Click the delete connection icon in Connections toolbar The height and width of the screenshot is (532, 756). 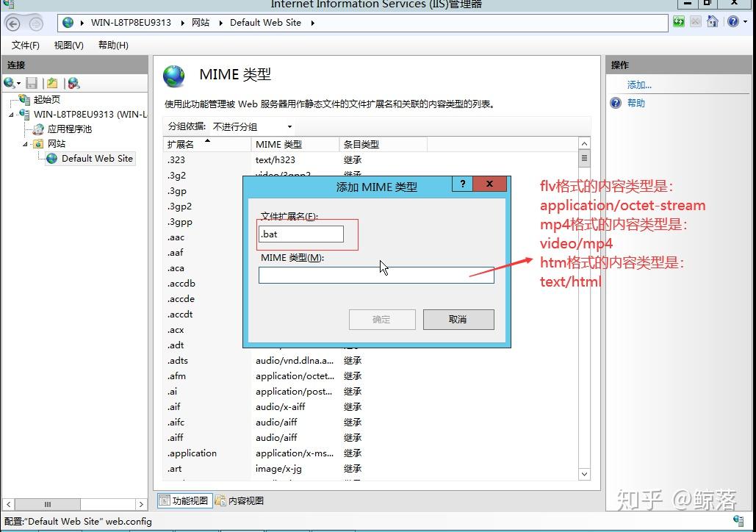(71, 82)
